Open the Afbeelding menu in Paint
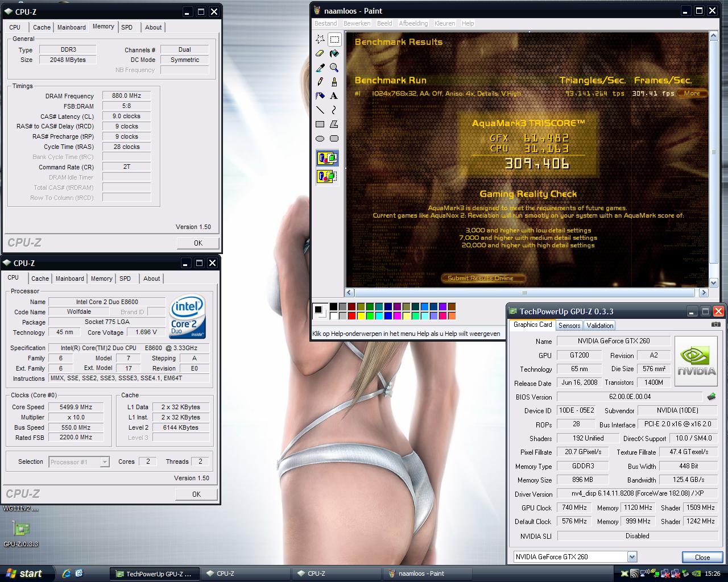 pyautogui.click(x=413, y=23)
